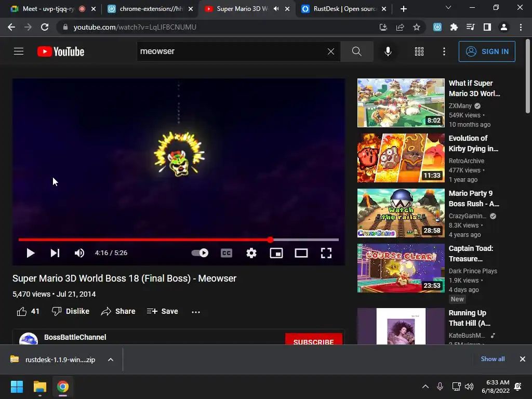The height and width of the screenshot is (399, 532).
Task: Open What if Super Mario 3D World thumbnail
Action: (x=401, y=103)
